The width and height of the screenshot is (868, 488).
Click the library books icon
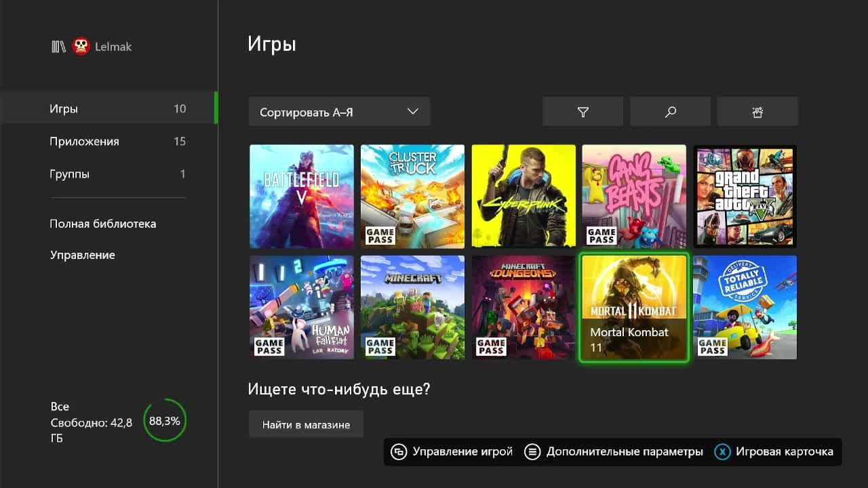pyautogui.click(x=58, y=47)
